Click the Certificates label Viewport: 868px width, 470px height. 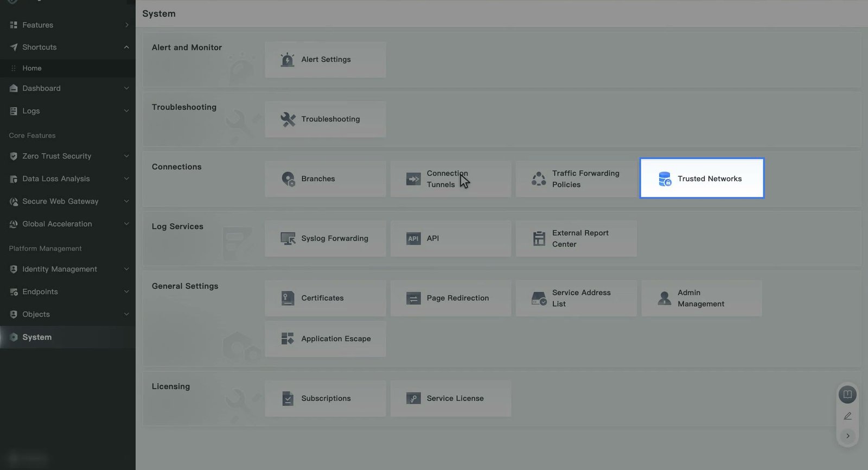point(322,298)
